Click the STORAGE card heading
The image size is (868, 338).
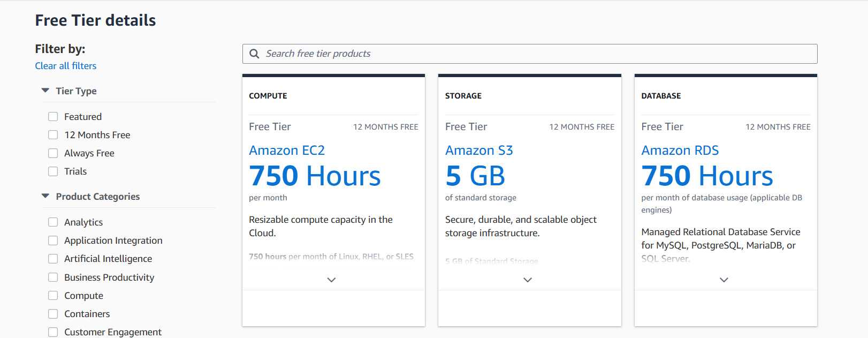(x=463, y=96)
